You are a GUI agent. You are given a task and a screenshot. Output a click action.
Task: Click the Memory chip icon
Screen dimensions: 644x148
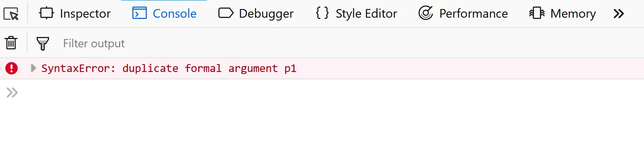pos(537,14)
